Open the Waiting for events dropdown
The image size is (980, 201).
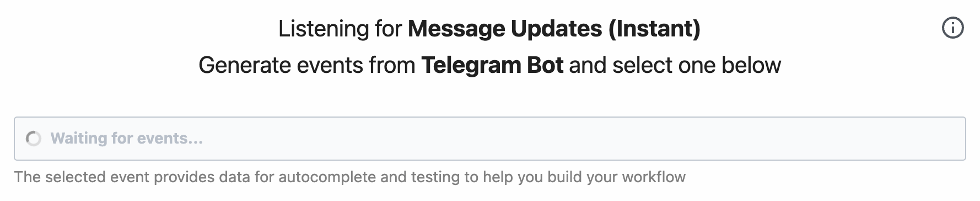[489, 139]
